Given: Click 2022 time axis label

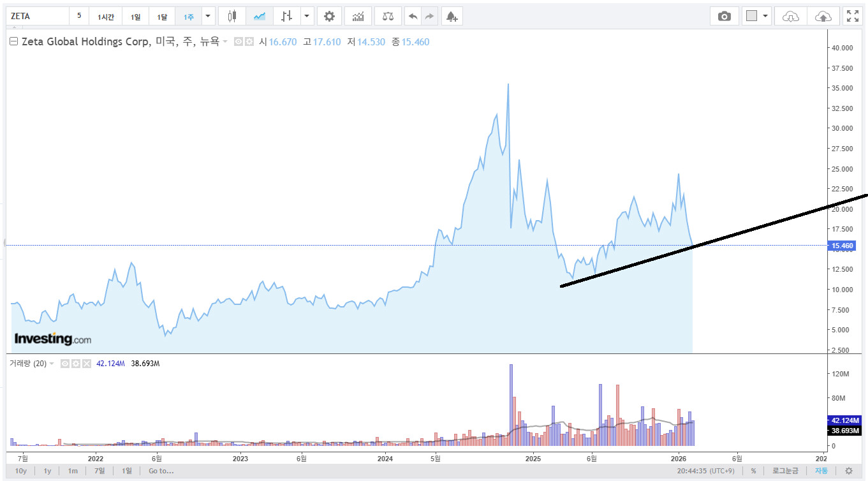Looking at the screenshot, I should (96, 458).
